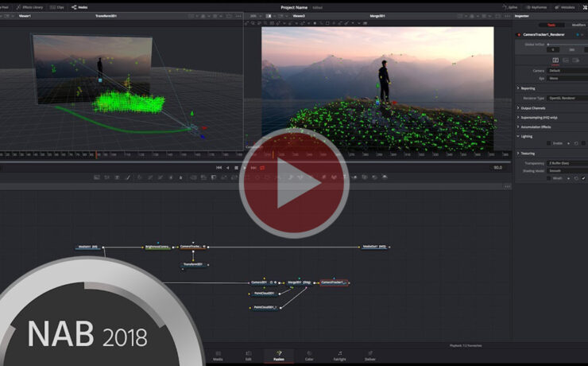Image resolution: width=588 pixels, height=366 pixels.
Task: Open Viewer2 options three-dot menu
Action: coord(508,16)
